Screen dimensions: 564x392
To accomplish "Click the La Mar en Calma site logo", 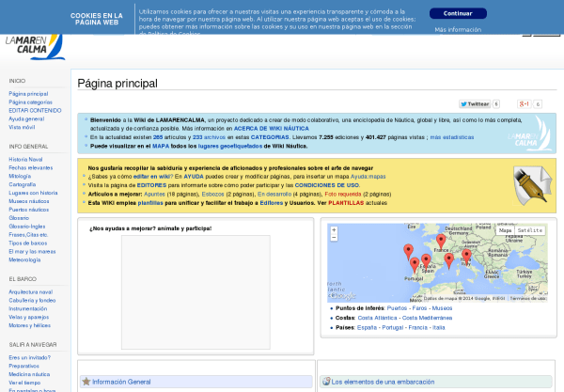I will [x=33, y=45].
